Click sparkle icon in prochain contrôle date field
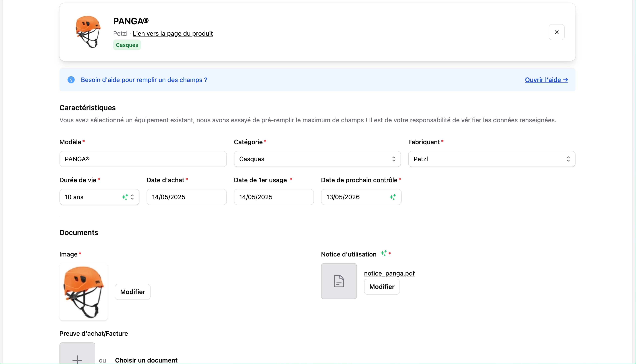This screenshot has width=636, height=364. coord(393,197)
